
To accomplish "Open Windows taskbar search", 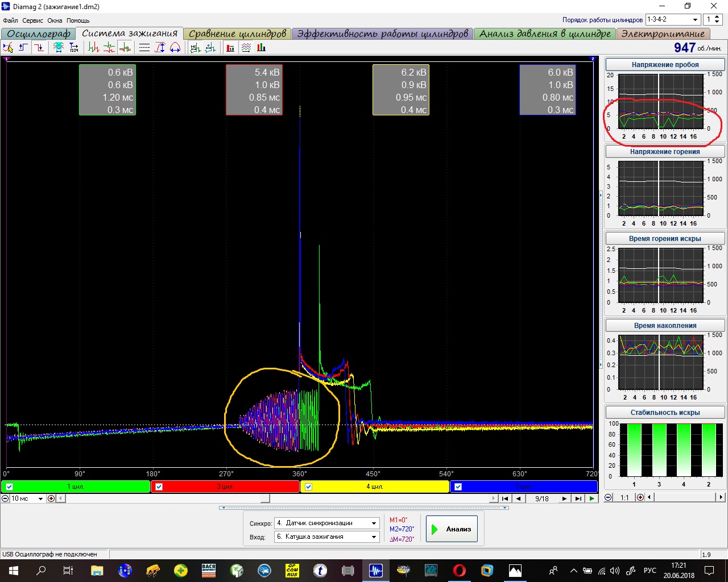I will (x=41, y=571).
